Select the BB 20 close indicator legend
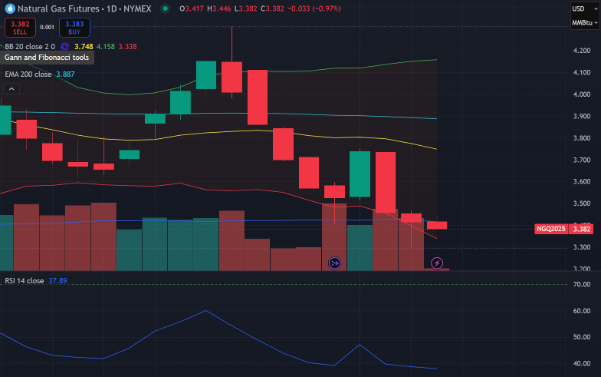This screenshot has width=601, height=377. tap(30, 46)
